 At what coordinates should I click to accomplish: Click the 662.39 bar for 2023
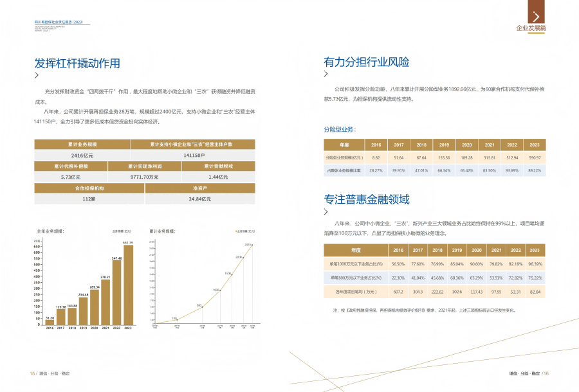(128, 285)
